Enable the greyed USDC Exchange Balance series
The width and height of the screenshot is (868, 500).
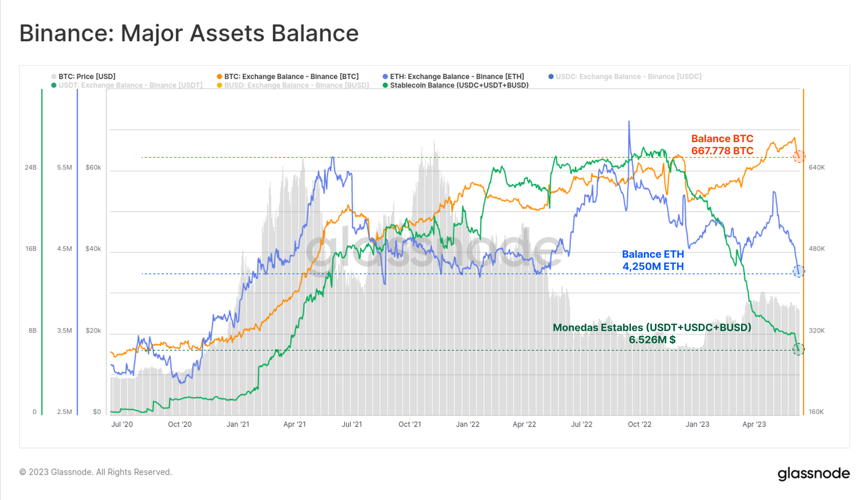tap(628, 76)
